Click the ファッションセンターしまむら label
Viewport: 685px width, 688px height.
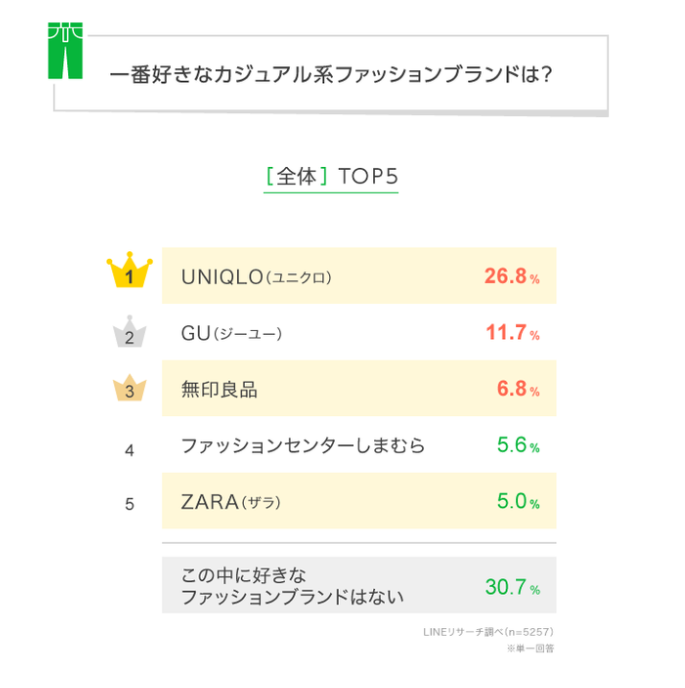coord(303,445)
